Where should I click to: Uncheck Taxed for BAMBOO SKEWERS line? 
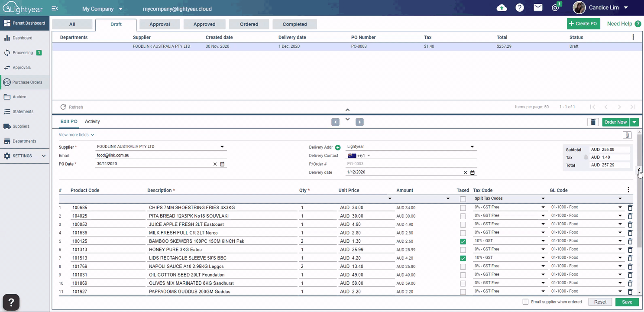pyautogui.click(x=463, y=241)
